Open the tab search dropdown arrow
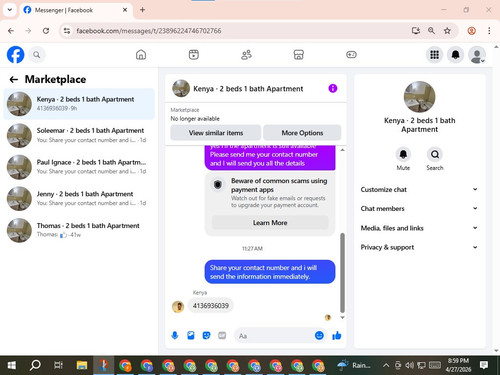The image size is (500, 375). coord(10,10)
